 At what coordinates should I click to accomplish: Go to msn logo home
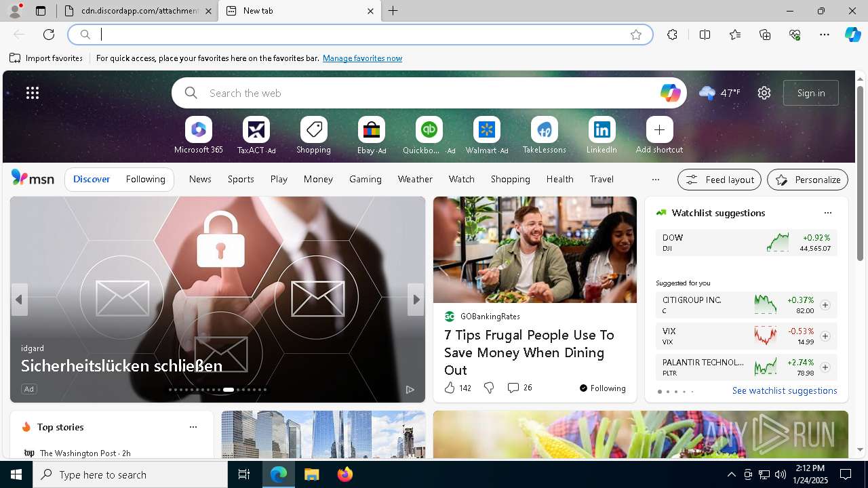(x=33, y=178)
